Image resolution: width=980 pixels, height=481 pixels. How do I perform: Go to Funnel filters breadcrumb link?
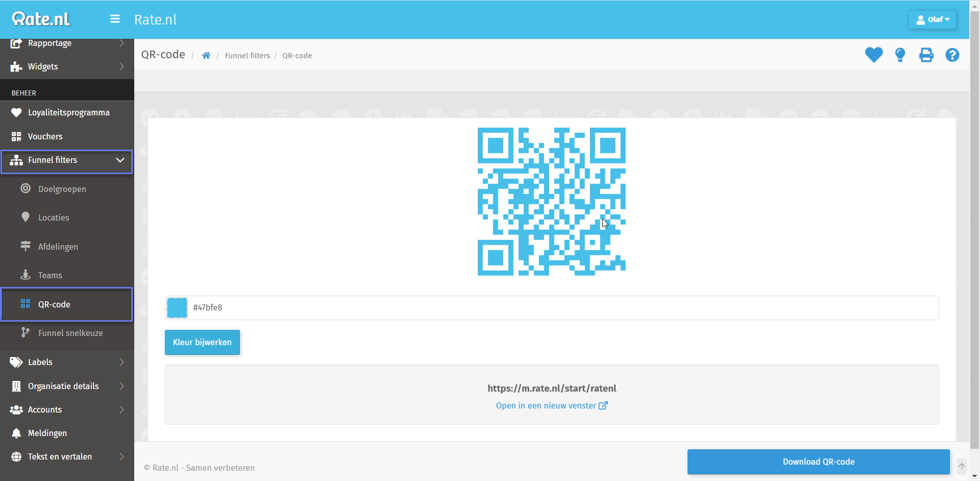click(247, 56)
